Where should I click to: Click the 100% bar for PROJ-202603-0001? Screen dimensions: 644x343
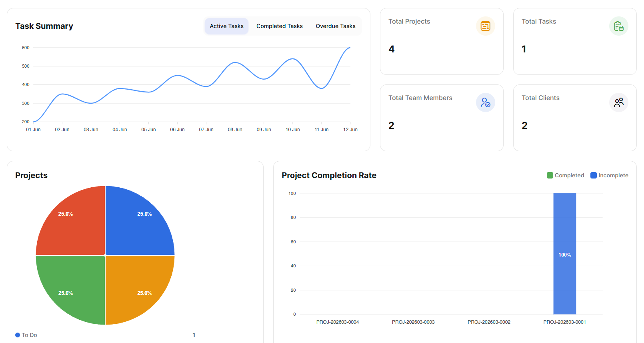coord(564,254)
